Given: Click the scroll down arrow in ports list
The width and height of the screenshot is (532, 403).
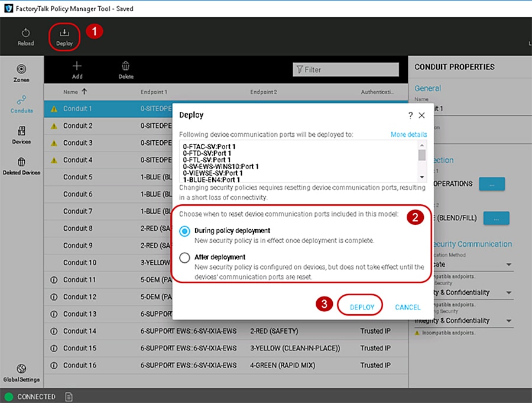Looking at the screenshot, I should (421, 177).
